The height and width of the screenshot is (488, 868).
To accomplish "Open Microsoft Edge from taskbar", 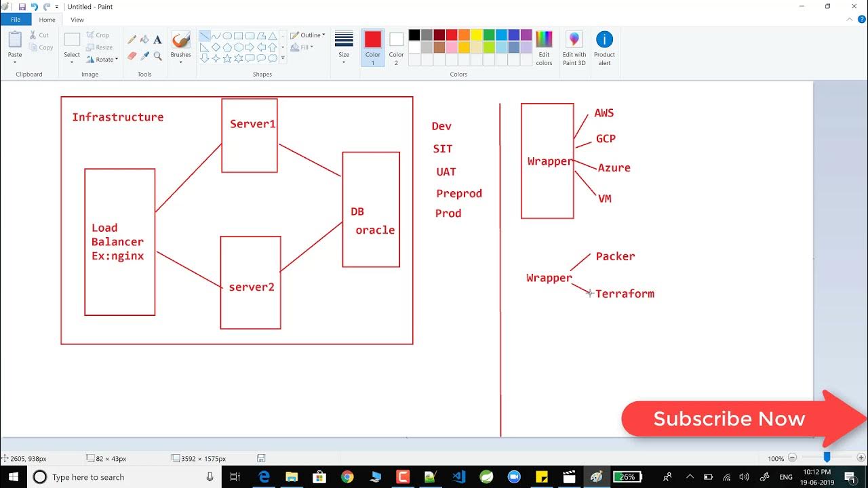I will point(264,477).
